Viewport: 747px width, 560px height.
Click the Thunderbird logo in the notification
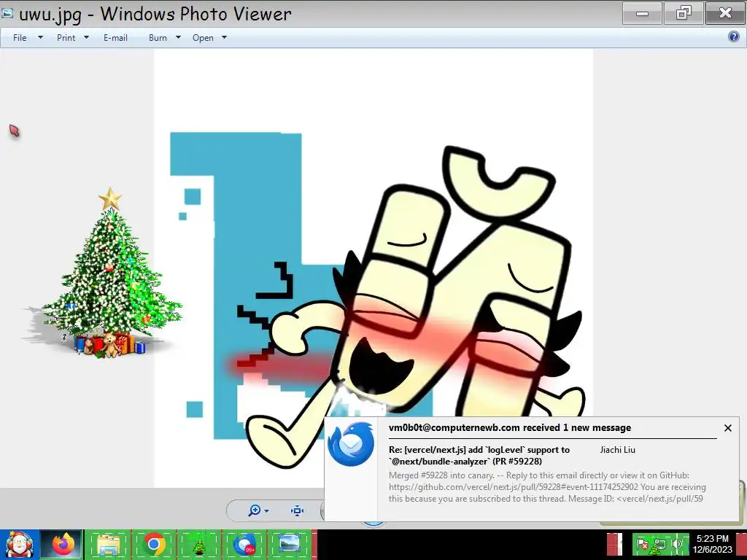[x=351, y=444]
